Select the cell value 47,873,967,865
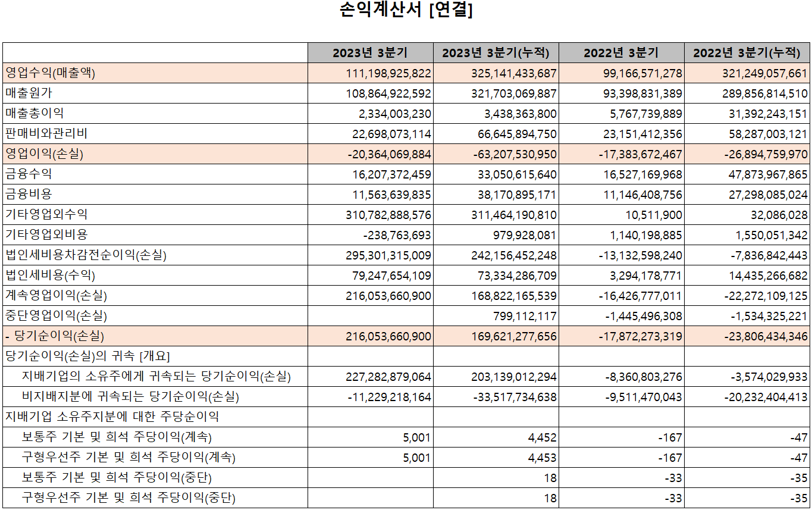 point(769,175)
